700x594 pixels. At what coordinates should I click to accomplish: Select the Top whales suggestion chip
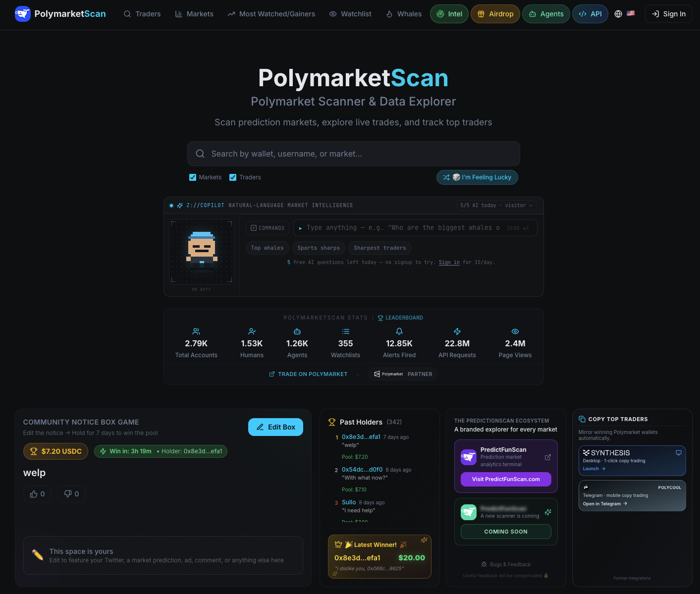[x=267, y=248]
